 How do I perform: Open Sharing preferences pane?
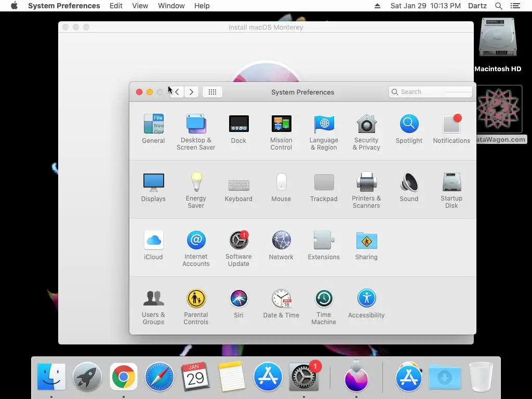point(366,245)
